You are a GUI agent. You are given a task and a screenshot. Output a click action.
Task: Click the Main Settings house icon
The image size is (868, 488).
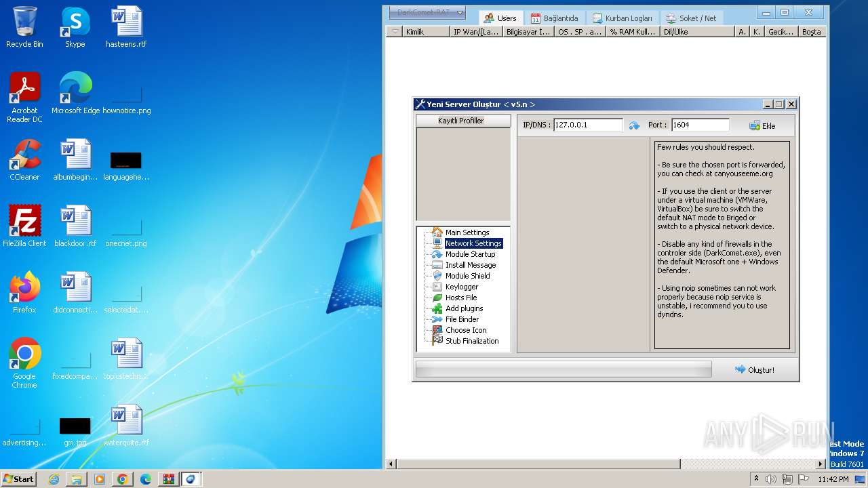tap(437, 232)
